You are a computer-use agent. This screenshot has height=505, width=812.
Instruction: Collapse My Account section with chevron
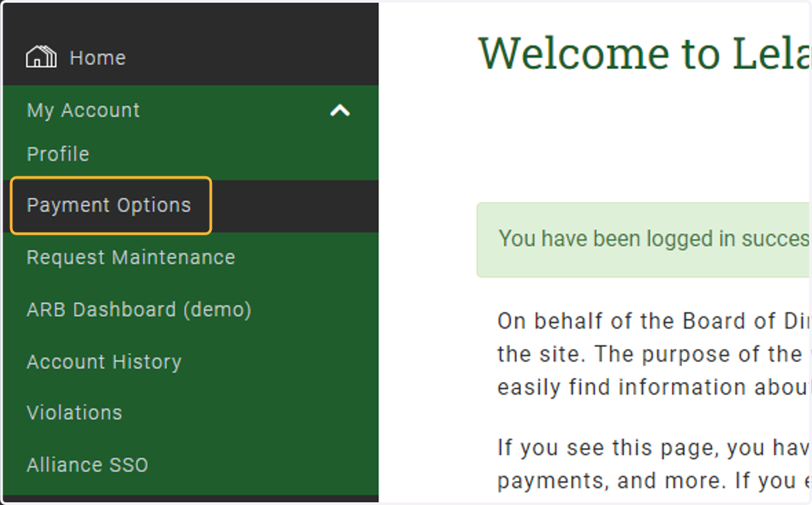340,110
